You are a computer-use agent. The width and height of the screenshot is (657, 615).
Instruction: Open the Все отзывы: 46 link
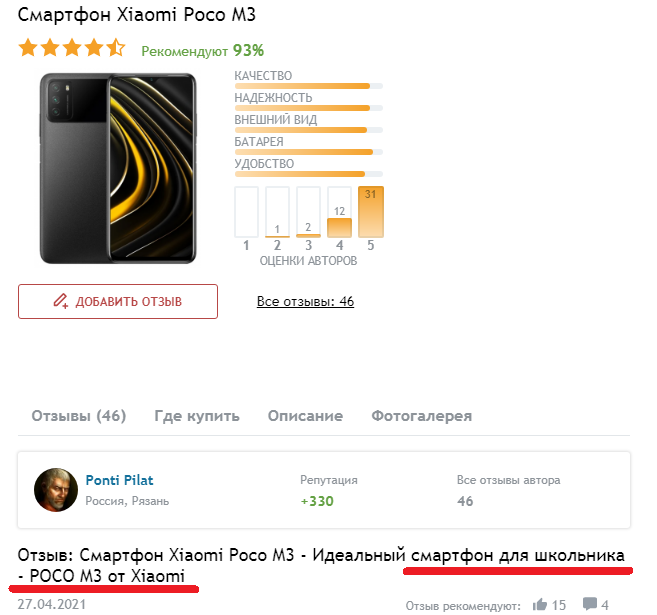point(305,301)
